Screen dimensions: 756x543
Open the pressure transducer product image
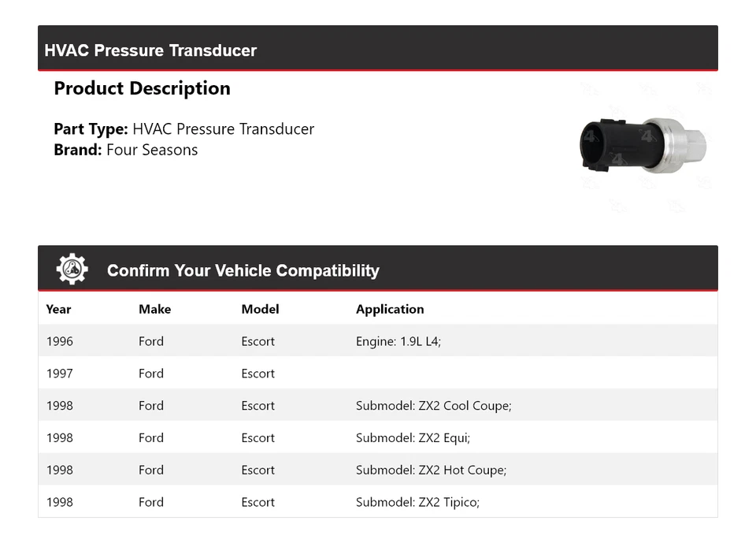[x=642, y=145]
